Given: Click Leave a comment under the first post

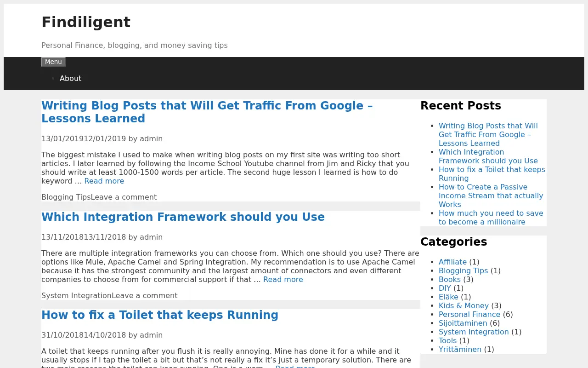Looking at the screenshot, I should (x=124, y=197).
